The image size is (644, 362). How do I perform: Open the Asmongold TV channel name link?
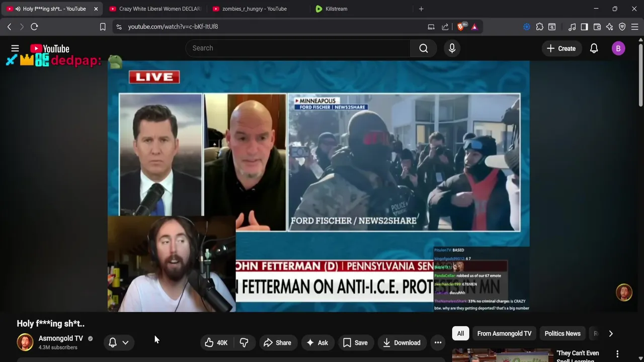(61, 338)
